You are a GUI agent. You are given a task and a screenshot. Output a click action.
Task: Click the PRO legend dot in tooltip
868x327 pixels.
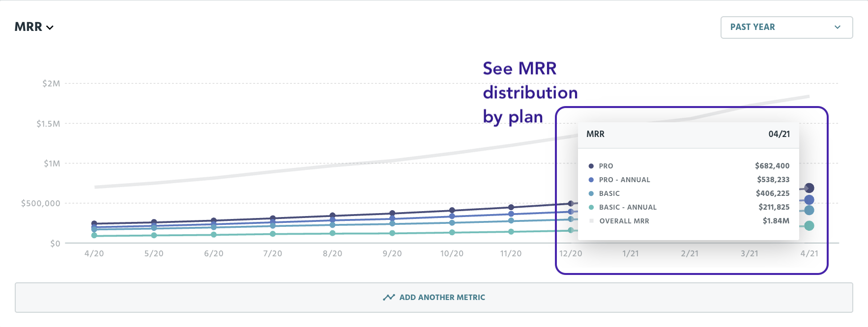click(x=591, y=166)
